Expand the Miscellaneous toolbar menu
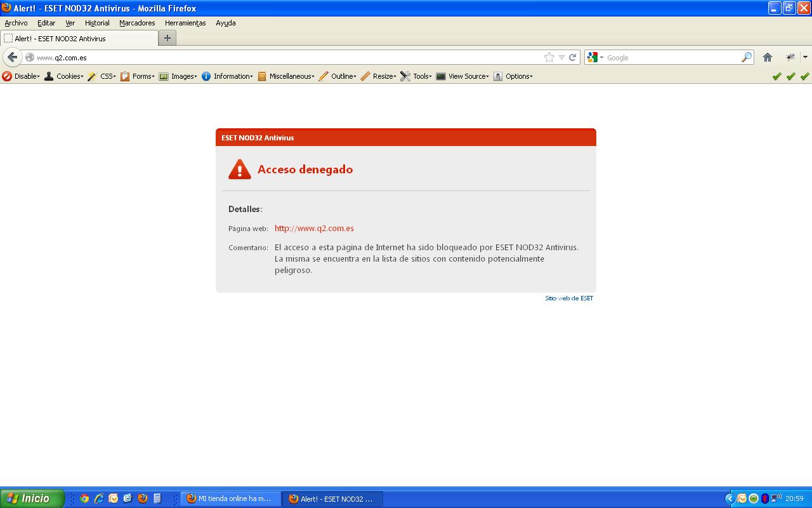The image size is (812, 508). pos(285,76)
